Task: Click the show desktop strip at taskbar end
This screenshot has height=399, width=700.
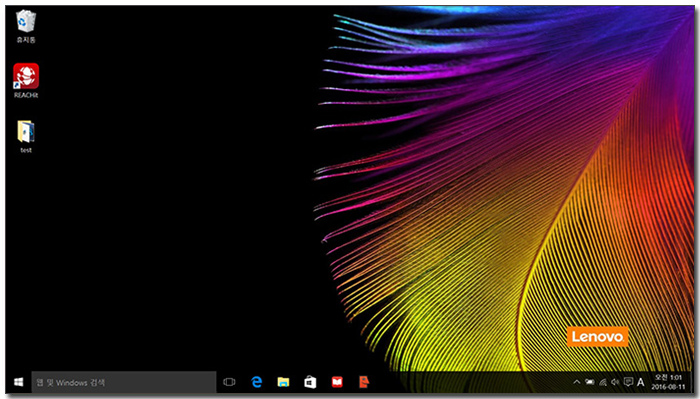Action: click(x=692, y=382)
